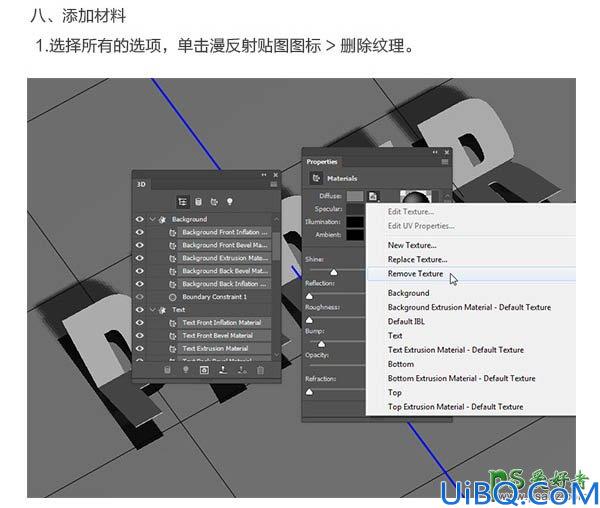Select Text Front Inflation Material row
The width and height of the screenshot is (600, 508).
click(224, 322)
